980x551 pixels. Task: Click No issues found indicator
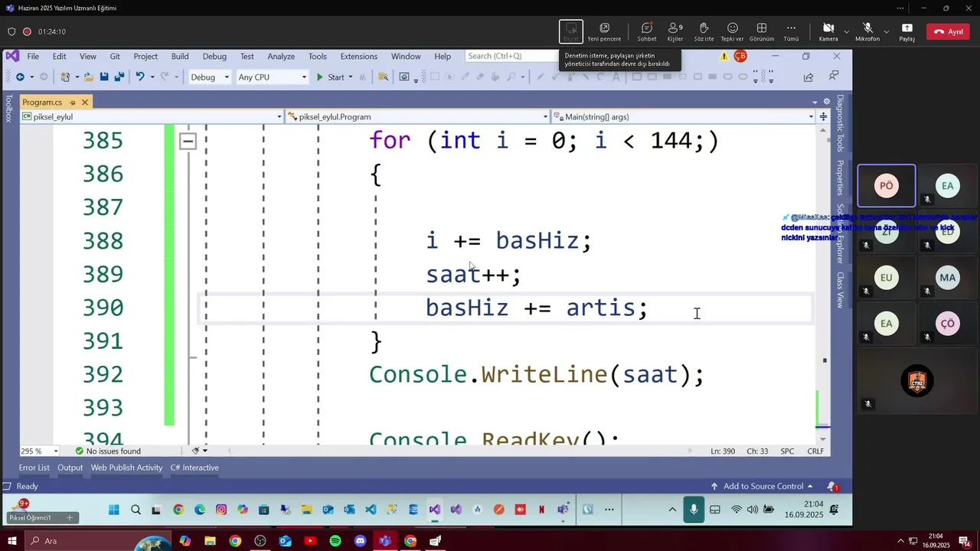click(x=108, y=451)
